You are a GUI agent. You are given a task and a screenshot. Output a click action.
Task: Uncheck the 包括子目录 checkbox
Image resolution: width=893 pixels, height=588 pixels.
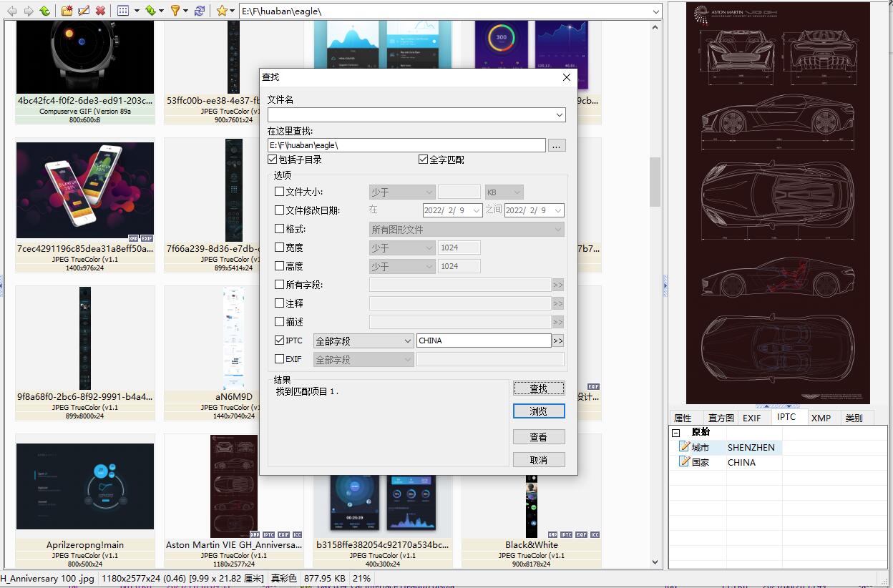[273, 160]
